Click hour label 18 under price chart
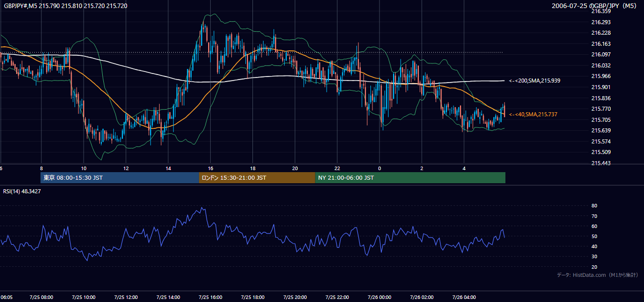644x302 pixels. 253,169
